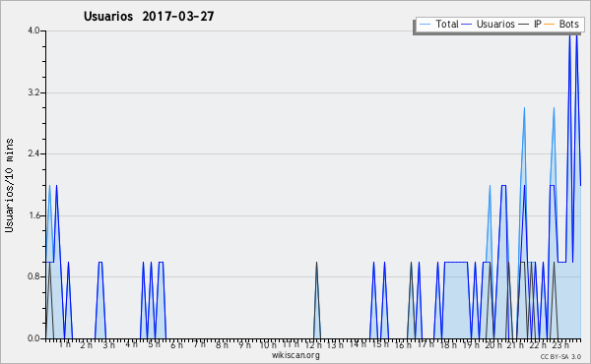Screen dimensions: 591x364
Task: Click the '12 h' x-axis label
Action: (x=313, y=344)
